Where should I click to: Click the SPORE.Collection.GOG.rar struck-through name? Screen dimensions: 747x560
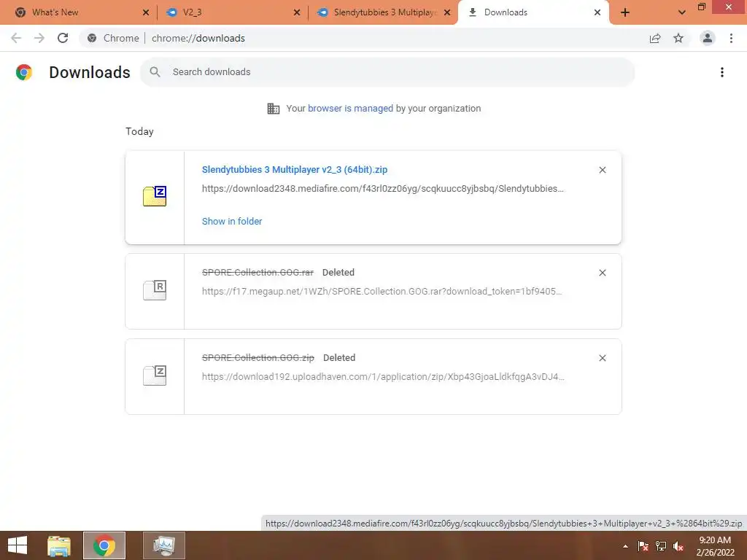point(258,273)
